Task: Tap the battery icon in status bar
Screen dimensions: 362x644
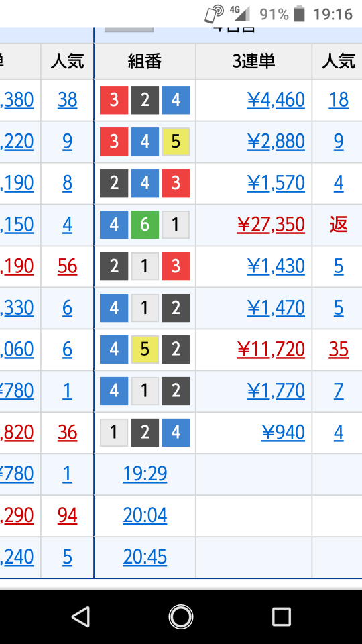Action: click(x=300, y=14)
